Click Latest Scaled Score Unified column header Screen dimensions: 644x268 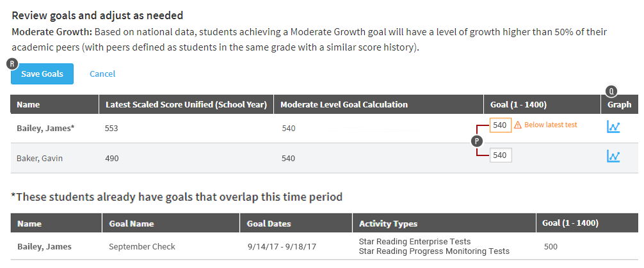pyautogui.click(x=186, y=104)
